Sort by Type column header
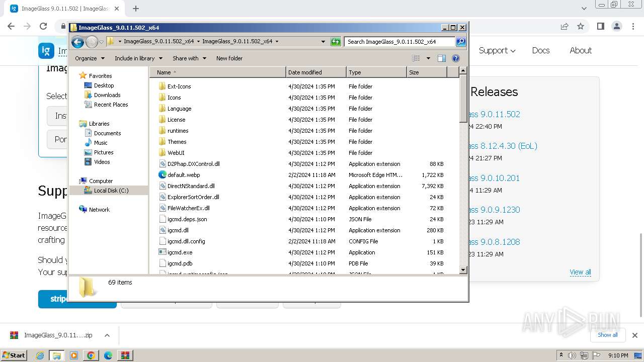Viewport: 644px width, 362px height. pos(376,72)
